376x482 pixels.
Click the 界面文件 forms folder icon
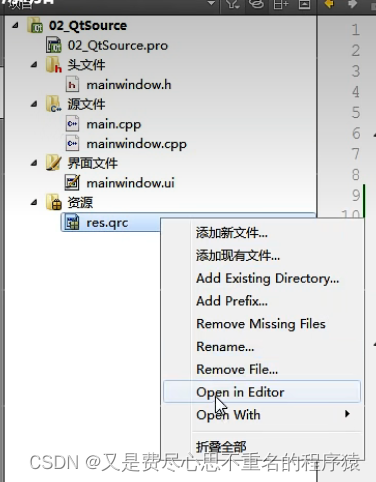click(54, 163)
